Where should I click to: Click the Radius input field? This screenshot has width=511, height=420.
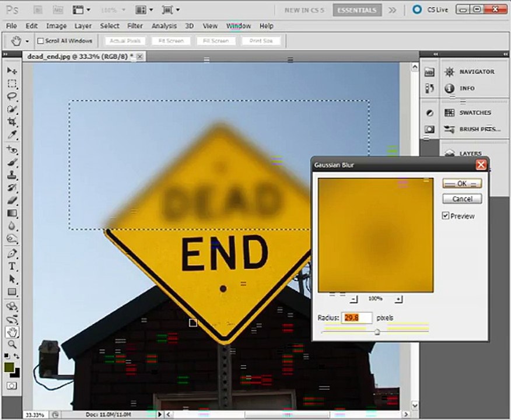pos(356,318)
